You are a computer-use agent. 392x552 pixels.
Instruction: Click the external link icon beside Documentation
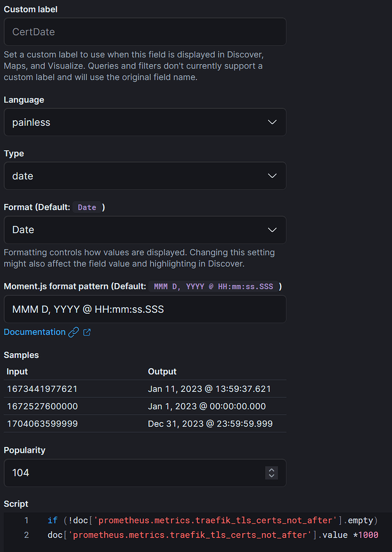(x=86, y=332)
